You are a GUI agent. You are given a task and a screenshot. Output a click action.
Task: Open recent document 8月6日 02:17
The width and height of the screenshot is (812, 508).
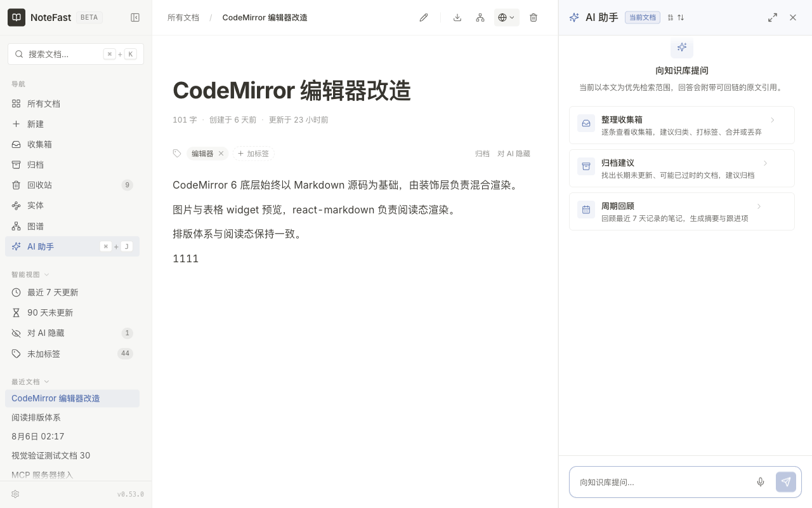[72, 436]
